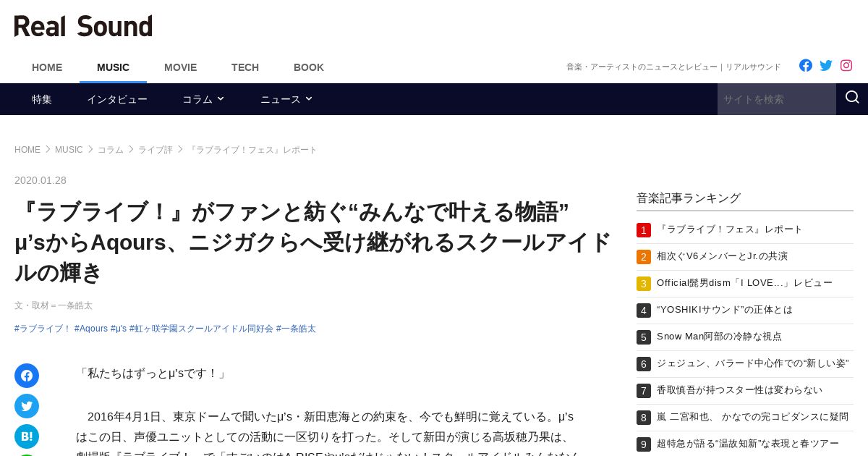Image resolution: width=868 pixels, height=456 pixels.
Task: Click the quote 「私たちはずっとμ'sです！」
Action: click(x=153, y=373)
